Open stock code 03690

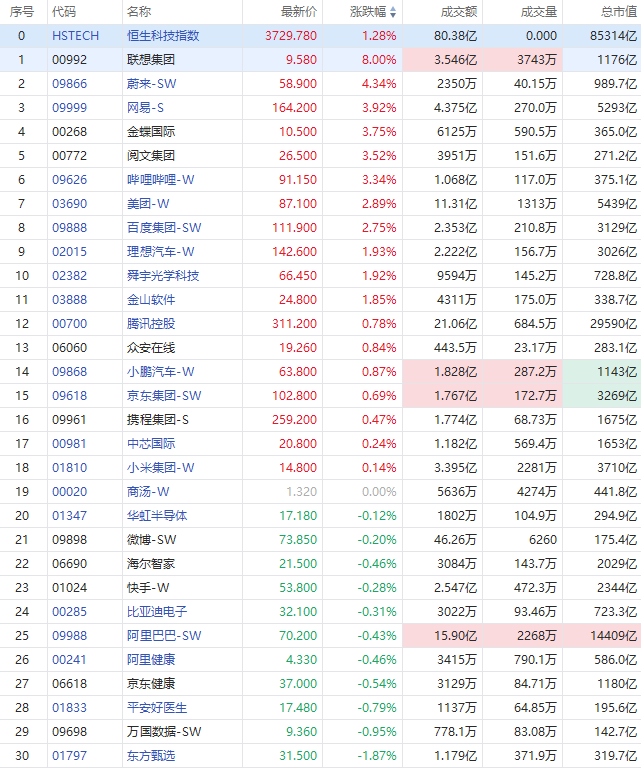pos(70,204)
